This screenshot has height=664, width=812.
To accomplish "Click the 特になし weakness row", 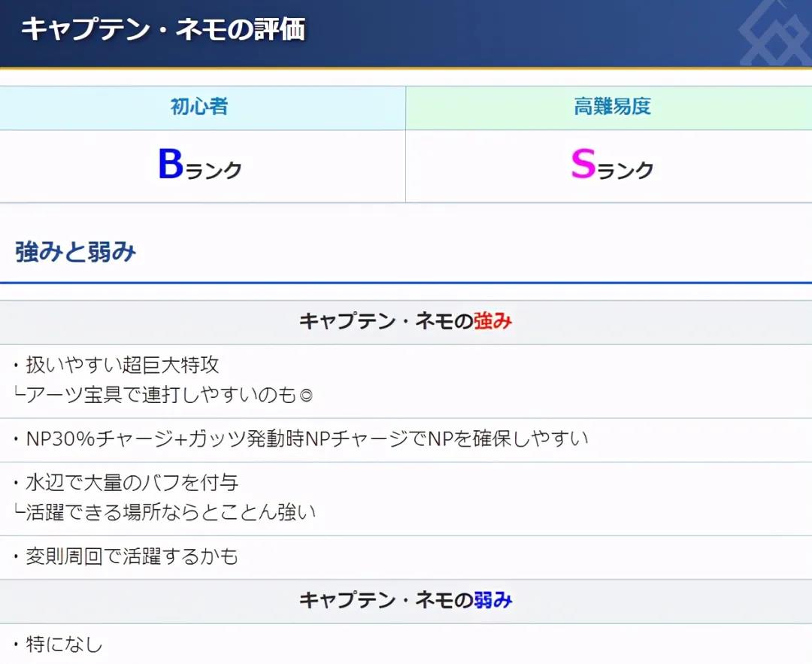I will pos(64,644).
